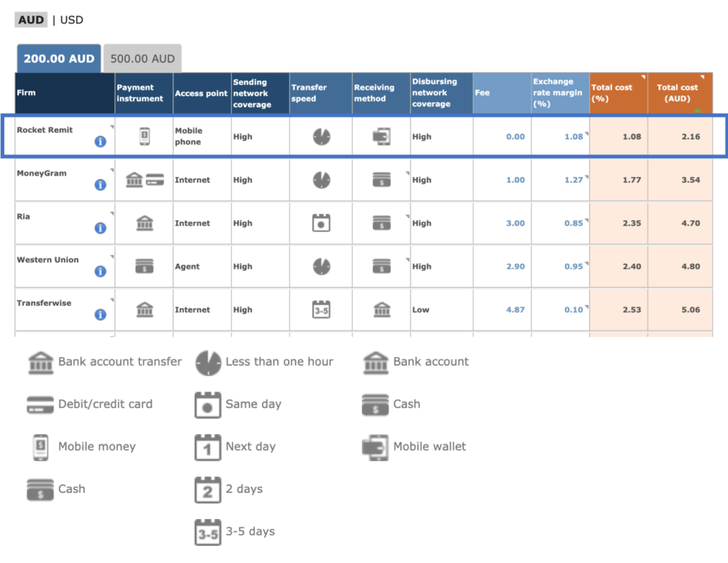The width and height of the screenshot is (728, 563).
Task: Open Western Union fee value 2.90
Action: (x=515, y=266)
